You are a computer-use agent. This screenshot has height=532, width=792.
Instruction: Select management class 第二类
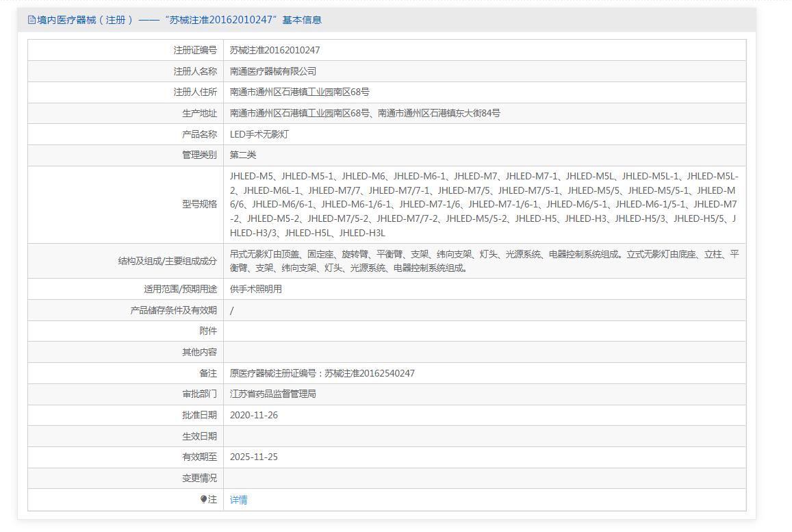[243, 155]
